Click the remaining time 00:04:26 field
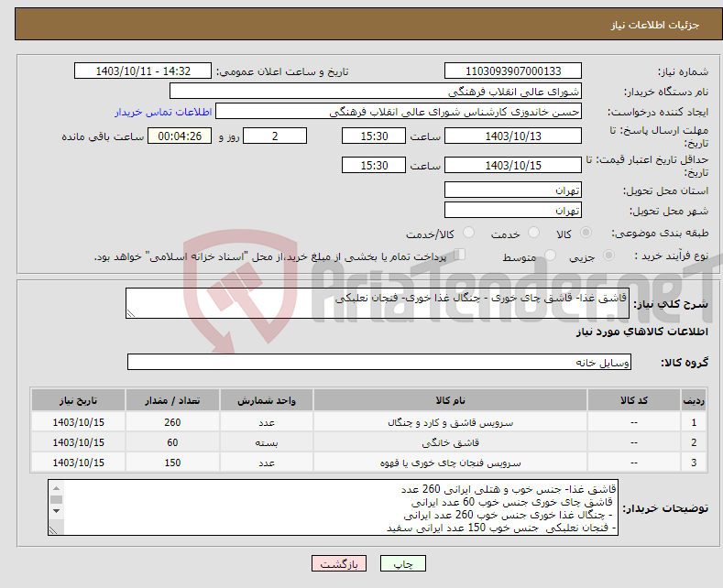The height and width of the screenshot is (588, 723). point(180,136)
